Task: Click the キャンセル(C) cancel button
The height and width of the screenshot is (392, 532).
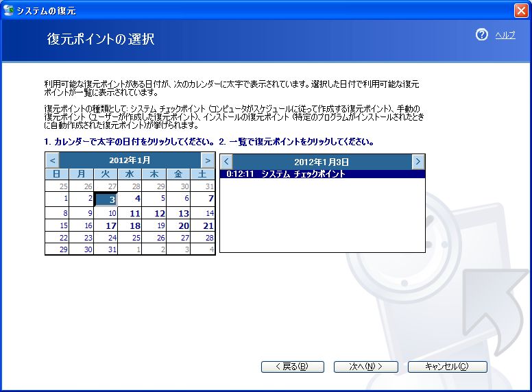Action: pyautogui.click(x=447, y=367)
